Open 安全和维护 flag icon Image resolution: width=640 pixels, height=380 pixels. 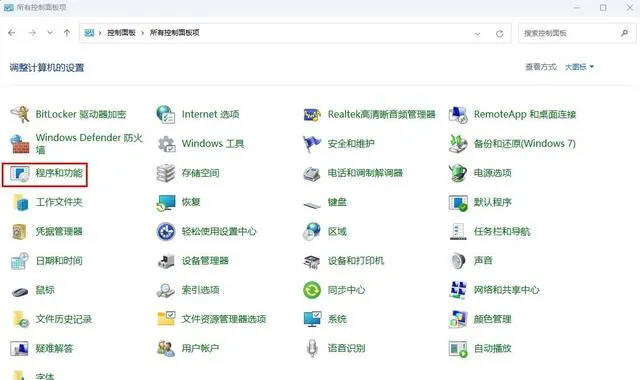(x=312, y=144)
